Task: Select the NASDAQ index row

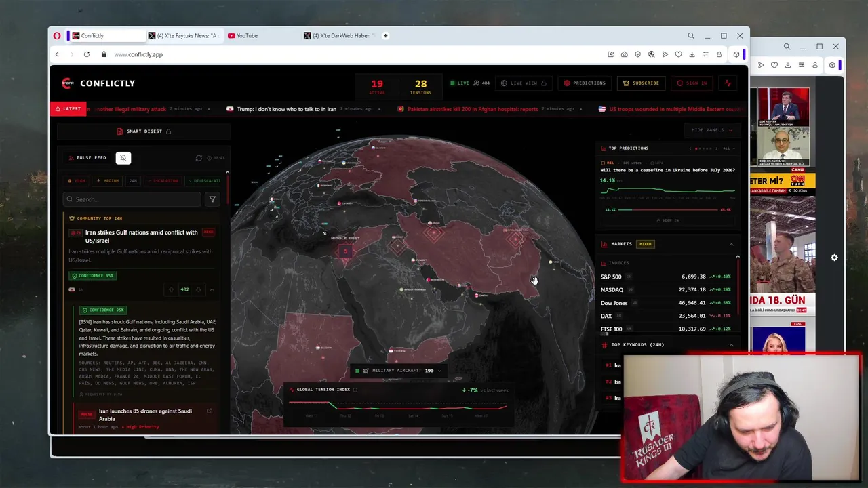Action: pos(666,290)
